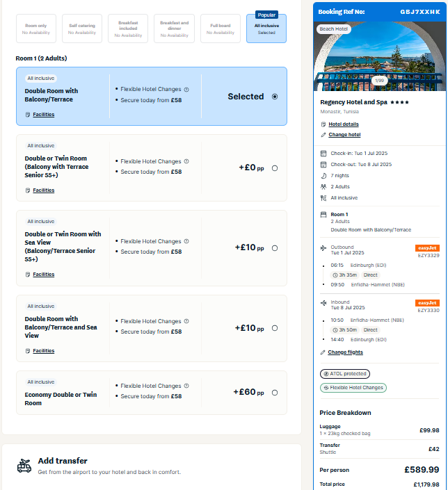Click the Regency Hotel and Spa title
Image resolution: width=448 pixels, height=490 pixels.
click(353, 102)
